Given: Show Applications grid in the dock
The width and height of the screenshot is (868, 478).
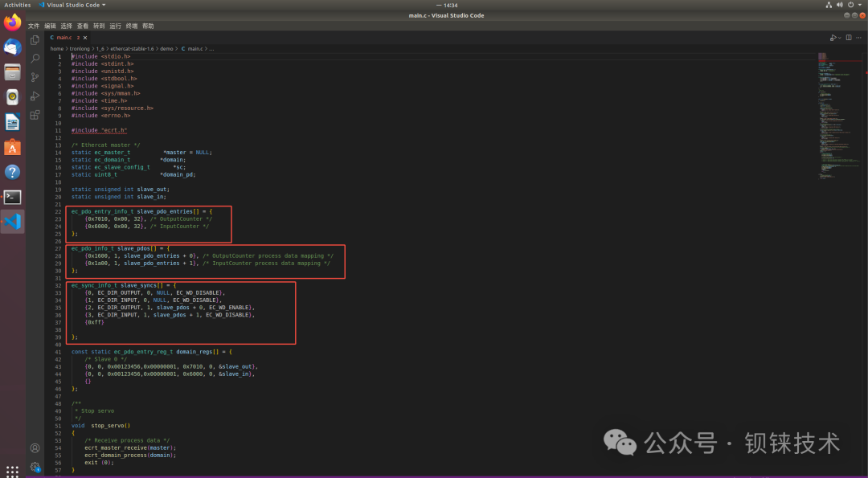Looking at the screenshot, I should [x=12, y=472].
